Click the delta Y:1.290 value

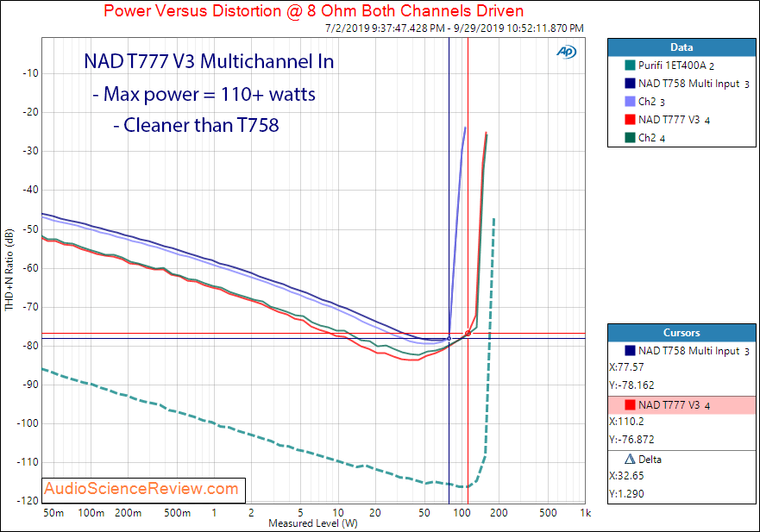coord(626,494)
